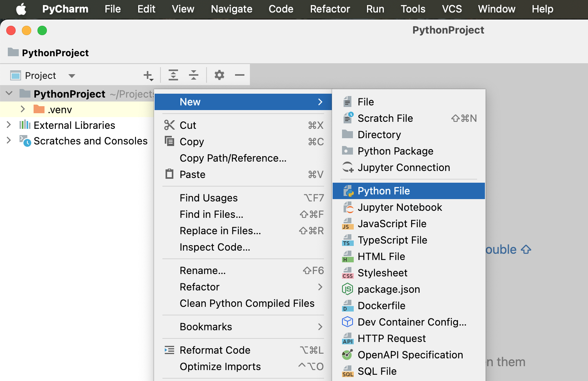Select Find Usages in context menu
588x381 pixels.
coord(243,198)
